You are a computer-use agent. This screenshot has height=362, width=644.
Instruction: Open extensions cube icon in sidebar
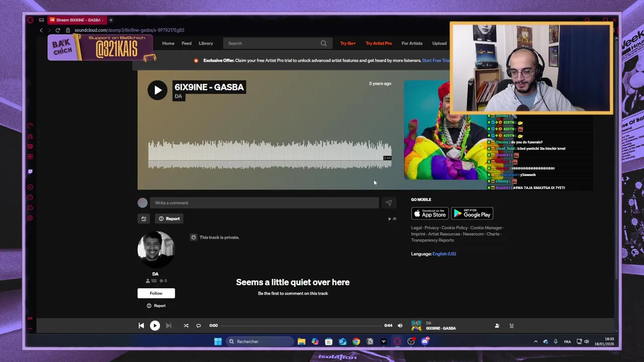coord(30,208)
